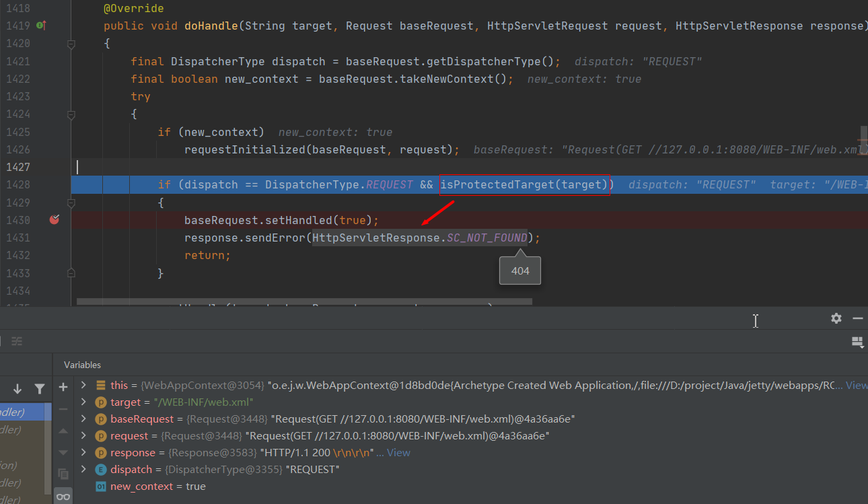Viewport: 868px width, 504px height.
Task: Click the breakpoint marker on line 1430
Action: 55,219
